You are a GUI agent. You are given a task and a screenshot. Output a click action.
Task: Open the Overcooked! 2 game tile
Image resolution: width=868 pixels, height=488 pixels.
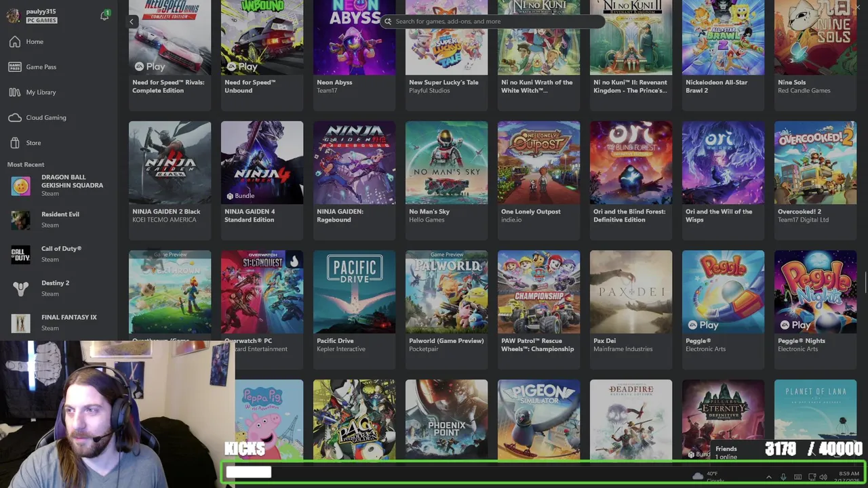click(x=815, y=180)
